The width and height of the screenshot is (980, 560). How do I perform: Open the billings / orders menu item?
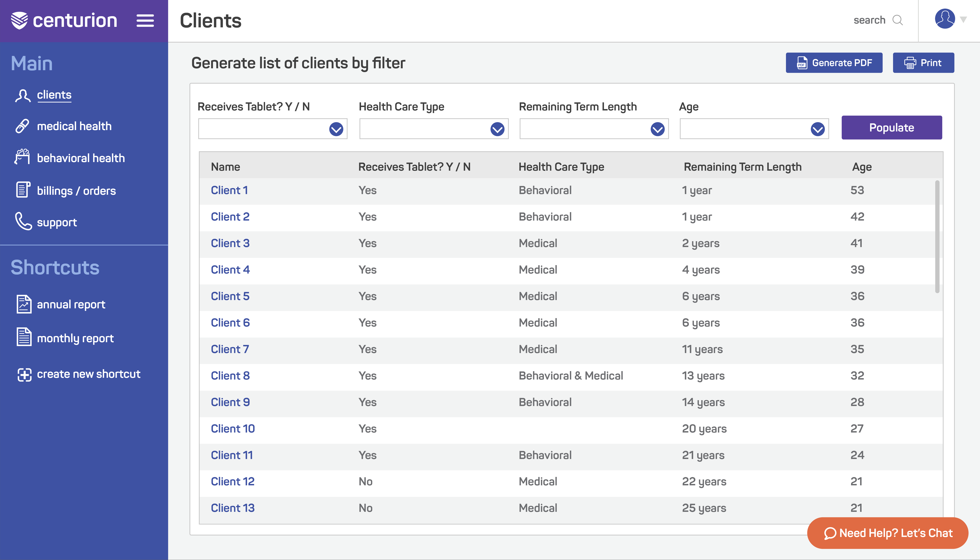coord(76,191)
